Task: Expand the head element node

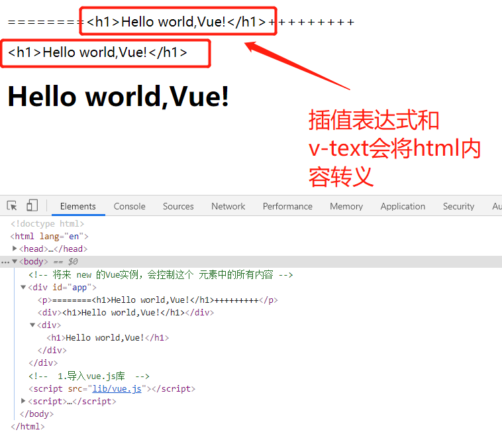Action: (x=15, y=249)
